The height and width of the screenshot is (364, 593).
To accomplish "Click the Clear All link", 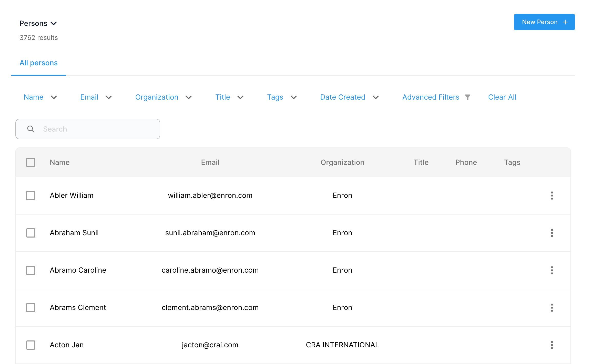I will [x=502, y=97].
